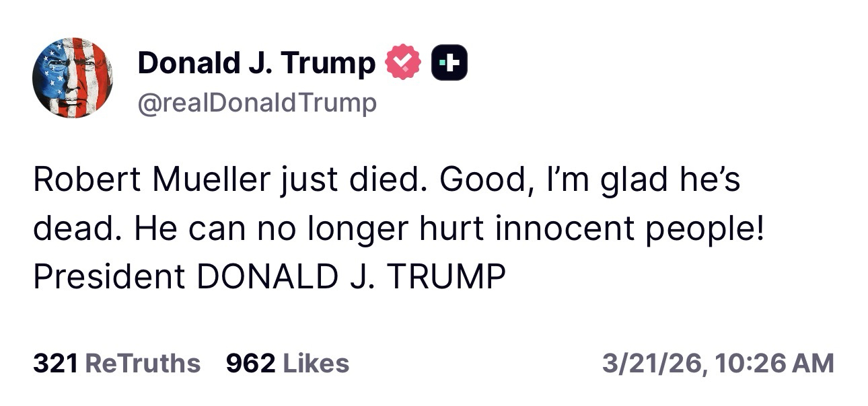868x406 pixels.
Task: Click the time "10:26 AM"
Action: 775,363
